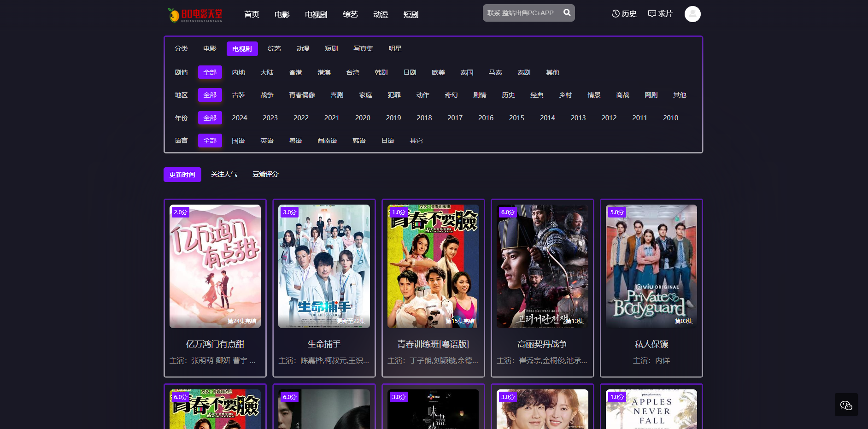This screenshot has width=868, height=429.
Task: Click cast text 主演：内详
Action: point(651,360)
